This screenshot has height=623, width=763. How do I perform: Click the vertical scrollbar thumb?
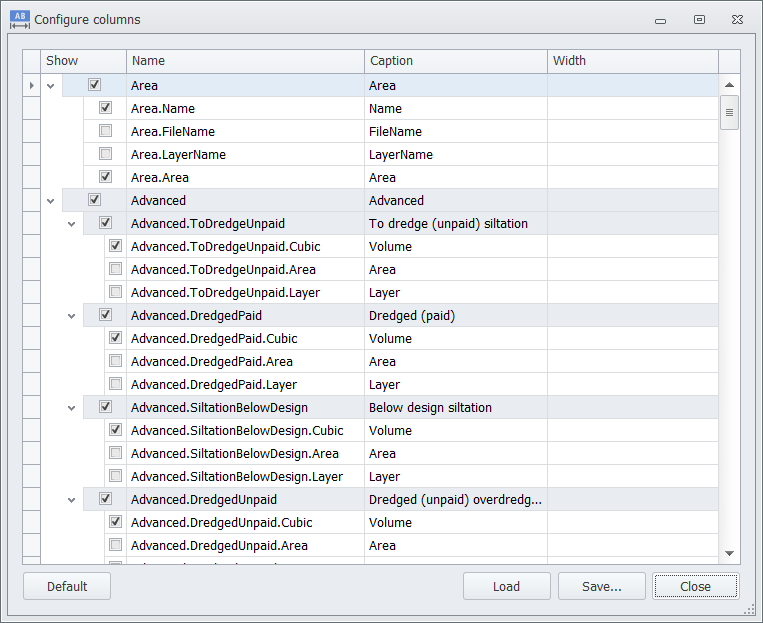tap(730, 113)
